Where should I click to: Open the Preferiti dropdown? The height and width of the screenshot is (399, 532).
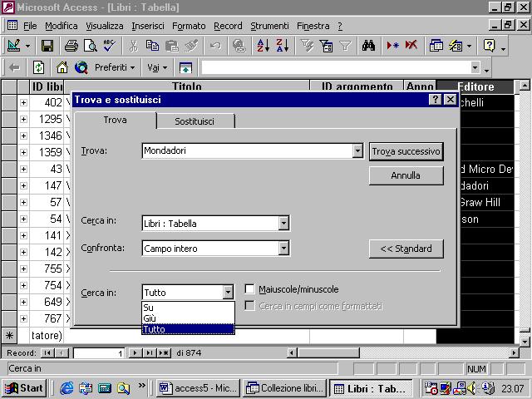coord(115,68)
